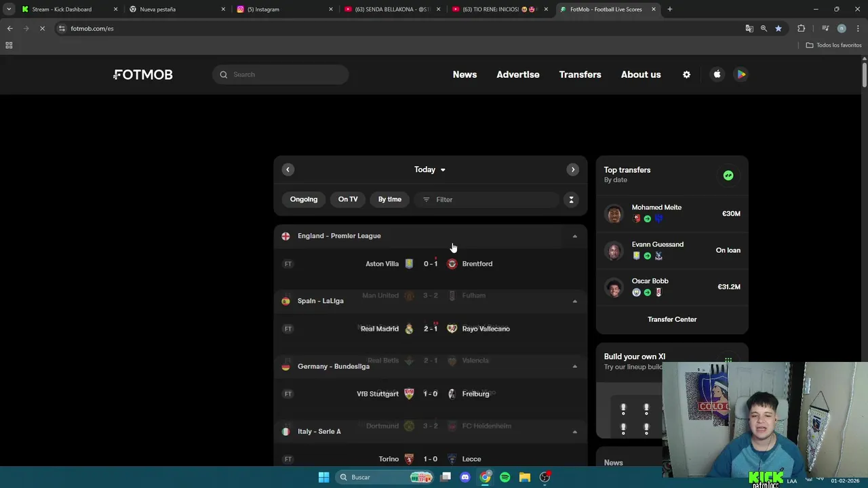Click the translate page icon
The width and height of the screenshot is (868, 488).
tap(749, 28)
